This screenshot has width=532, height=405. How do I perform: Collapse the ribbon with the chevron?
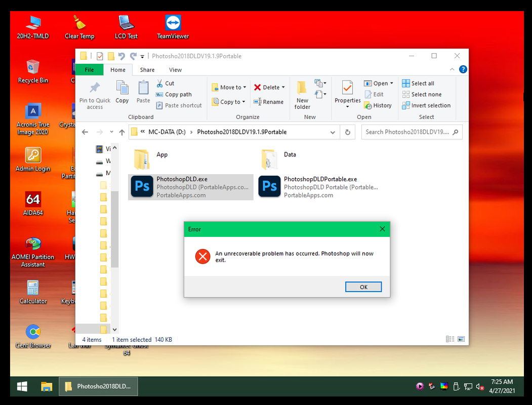pos(452,69)
